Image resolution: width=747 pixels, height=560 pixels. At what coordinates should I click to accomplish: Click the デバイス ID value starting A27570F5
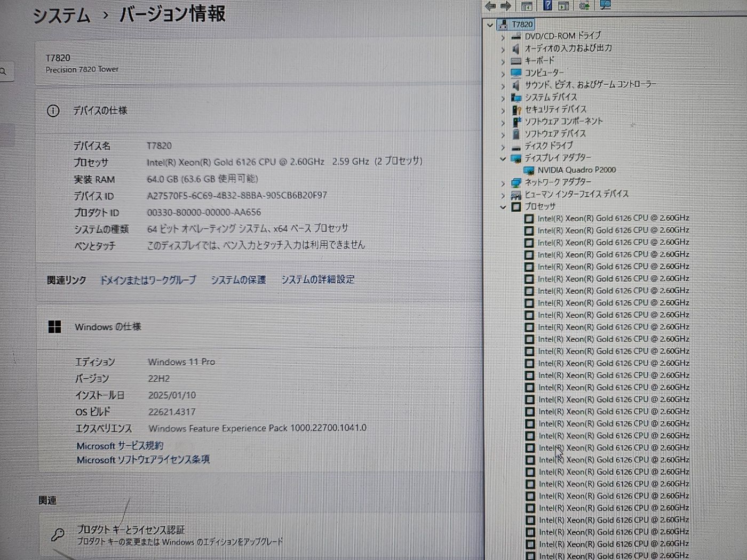pos(237,196)
